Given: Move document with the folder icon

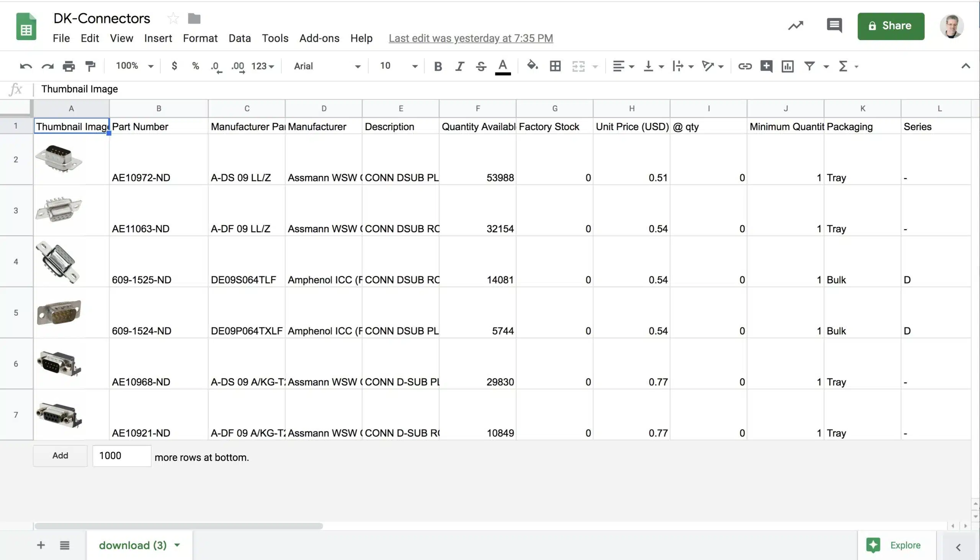Looking at the screenshot, I should 194,18.
